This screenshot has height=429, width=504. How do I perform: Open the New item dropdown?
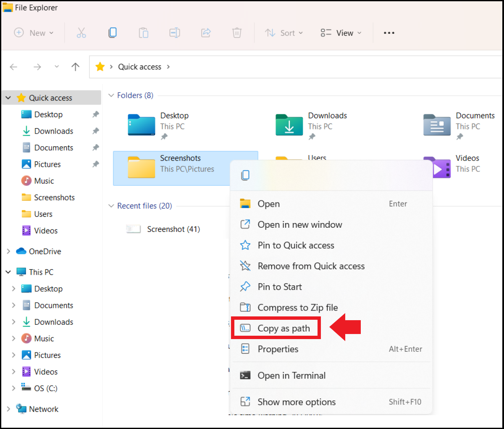[34, 33]
